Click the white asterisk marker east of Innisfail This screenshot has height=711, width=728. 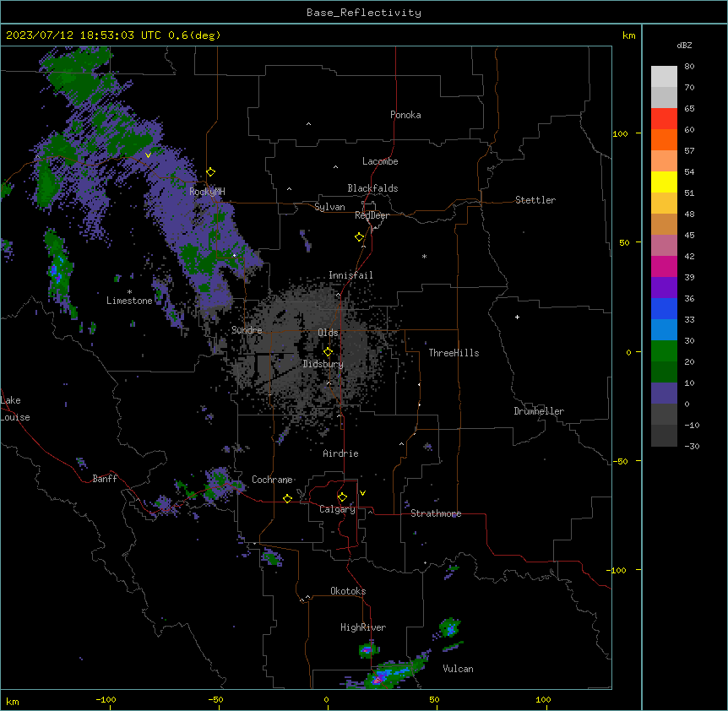pyautogui.click(x=424, y=256)
